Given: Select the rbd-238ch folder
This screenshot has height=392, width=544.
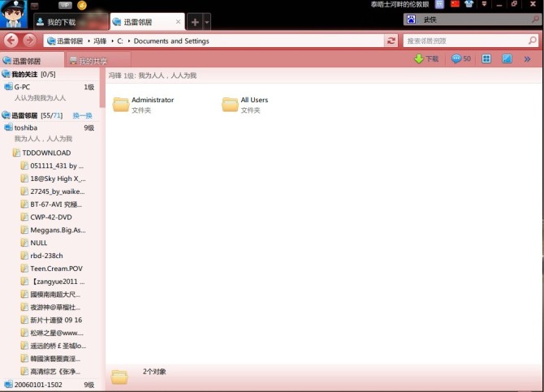Looking at the screenshot, I should (42, 256).
